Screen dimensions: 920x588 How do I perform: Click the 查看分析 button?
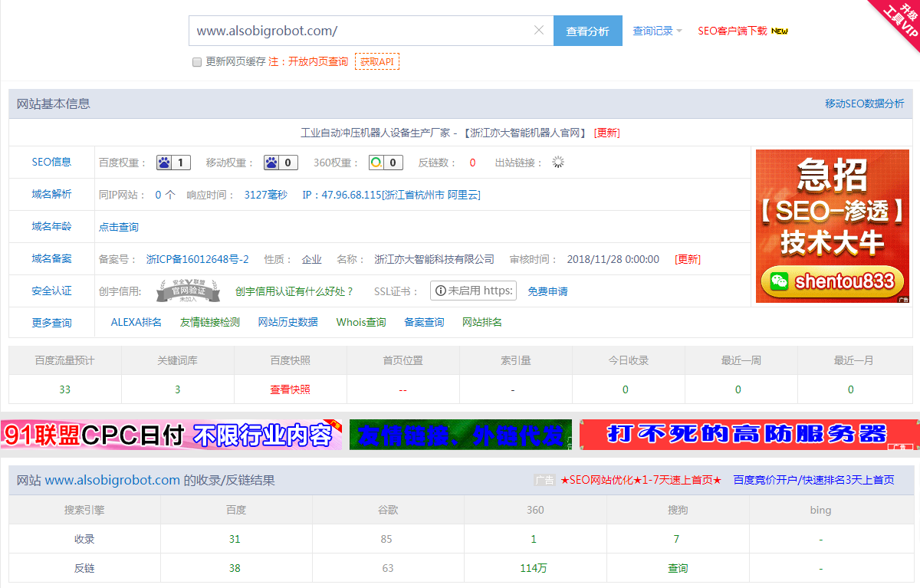(x=588, y=30)
